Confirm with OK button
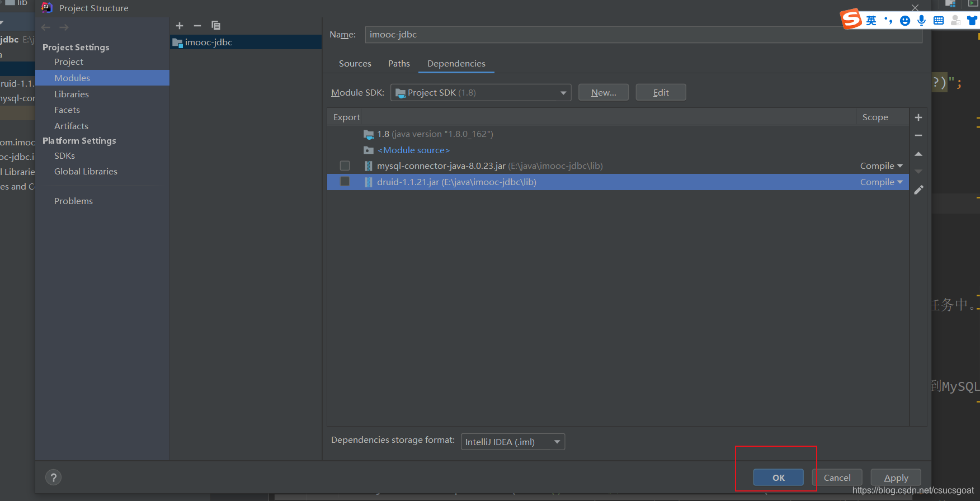 coord(779,478)
